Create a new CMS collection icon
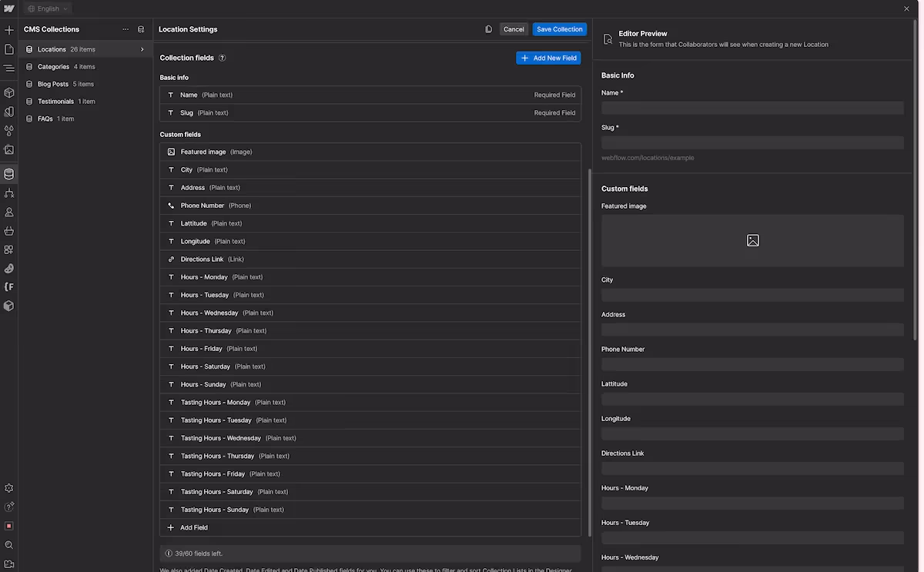The height and width of the screenshot is (572, 924). coord(141,29)
